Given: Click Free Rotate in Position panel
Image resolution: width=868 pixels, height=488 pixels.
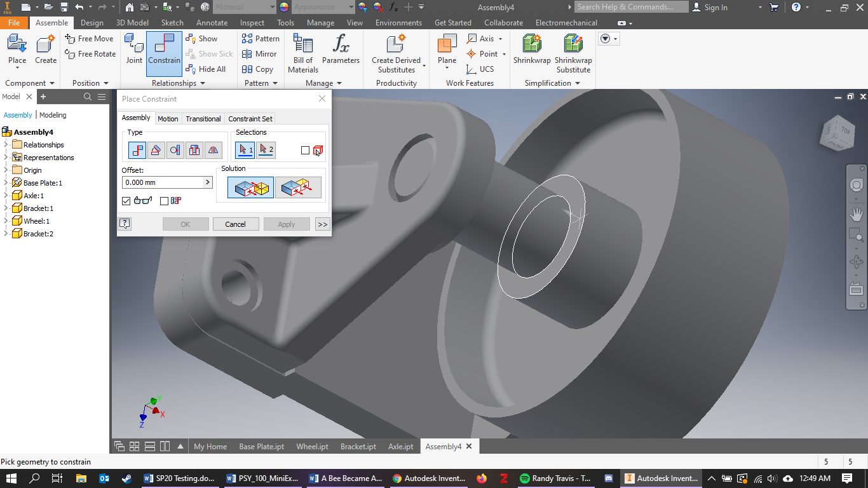Looking at the screenshot, I should [91, 54].
